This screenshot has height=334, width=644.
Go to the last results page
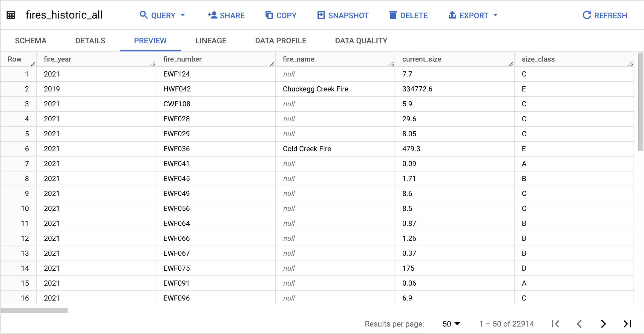tap(627, 324)
